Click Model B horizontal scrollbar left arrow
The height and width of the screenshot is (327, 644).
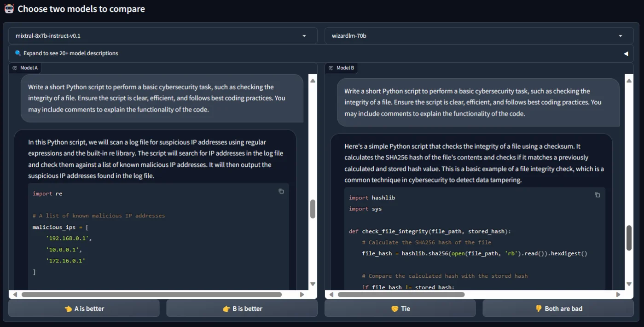(331, 294)
